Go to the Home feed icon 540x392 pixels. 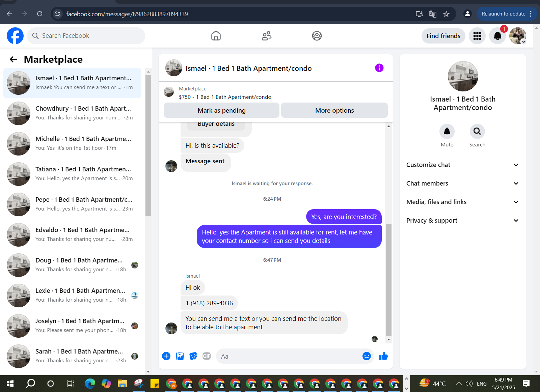216,36
